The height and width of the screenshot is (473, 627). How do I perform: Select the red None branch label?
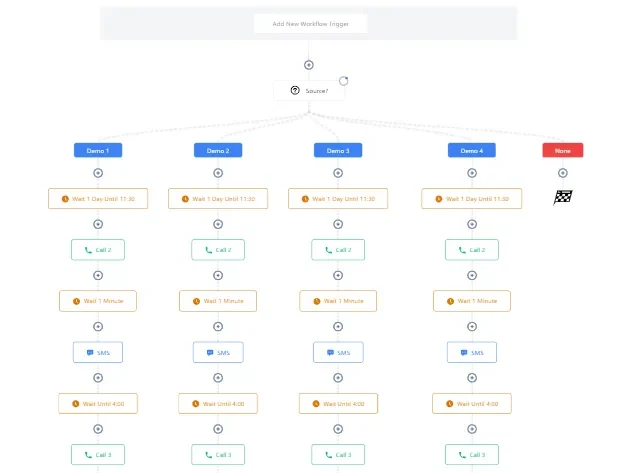point(563,150)
